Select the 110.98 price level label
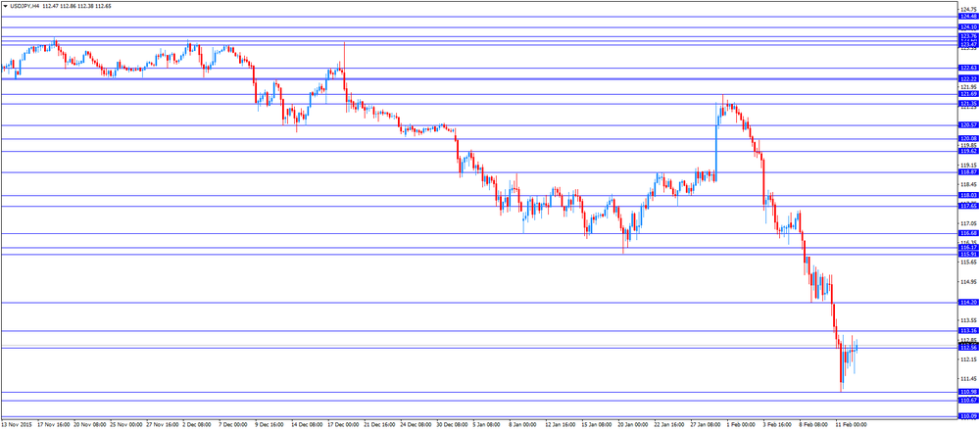The width and height of the screenshot is (980, 431). pyautogui.click(x=968, y=392)
